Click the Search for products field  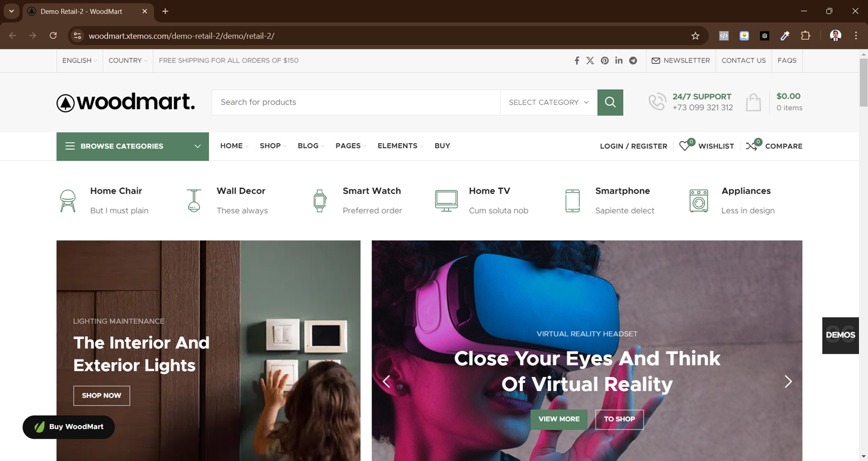(355, 103)
